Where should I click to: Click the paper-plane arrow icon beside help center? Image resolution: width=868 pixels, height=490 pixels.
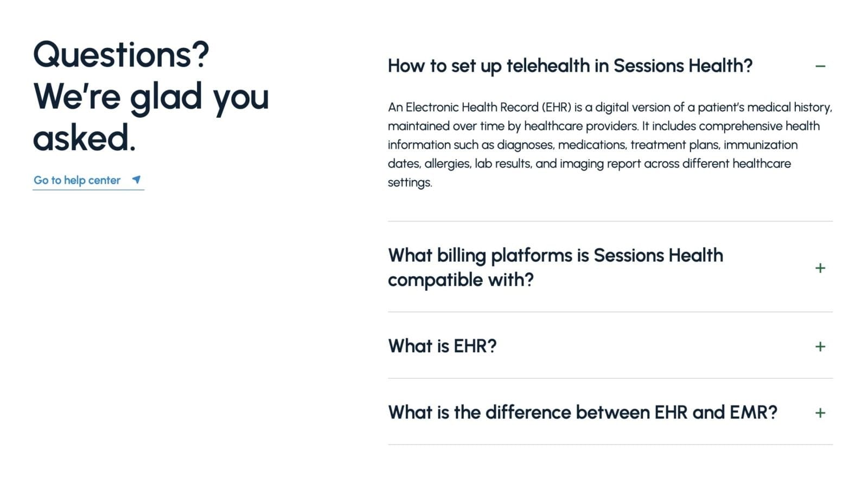(136, 180)
